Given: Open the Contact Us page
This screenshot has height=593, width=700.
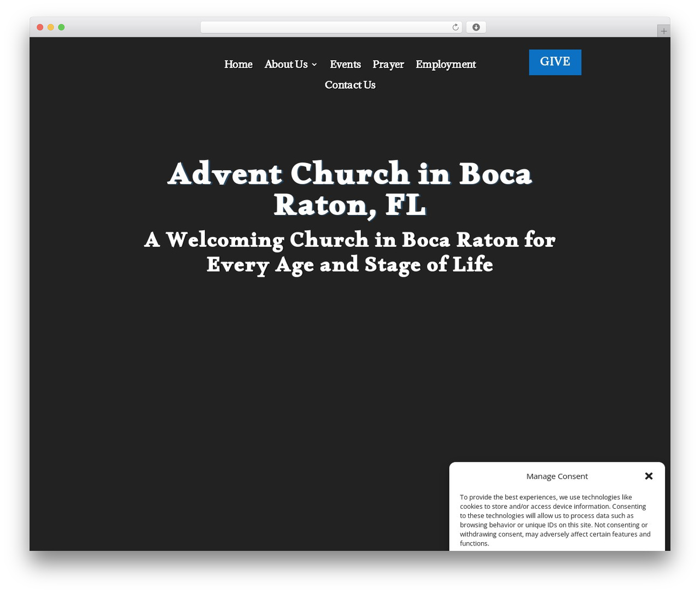Looking at the screenshot, I should 350,85.
